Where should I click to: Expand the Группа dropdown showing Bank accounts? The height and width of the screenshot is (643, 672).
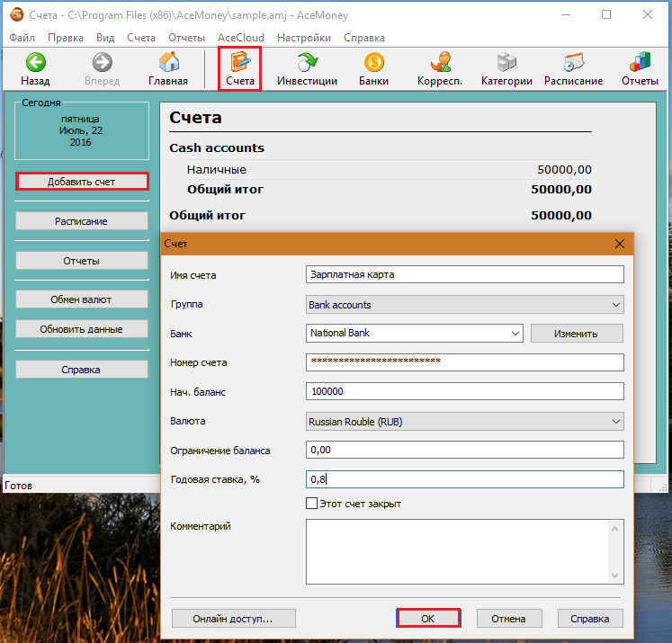(x=615, y=305)
